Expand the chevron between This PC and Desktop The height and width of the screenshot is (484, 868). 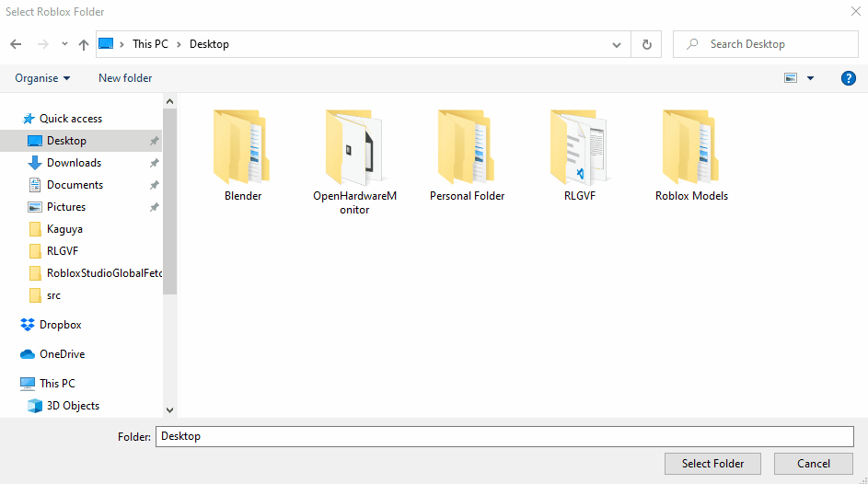[179, 44]
